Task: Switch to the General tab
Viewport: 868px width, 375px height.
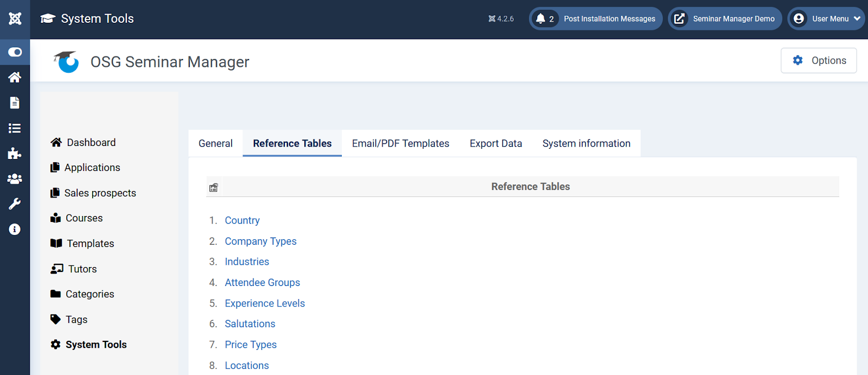Action: point(215,143)
